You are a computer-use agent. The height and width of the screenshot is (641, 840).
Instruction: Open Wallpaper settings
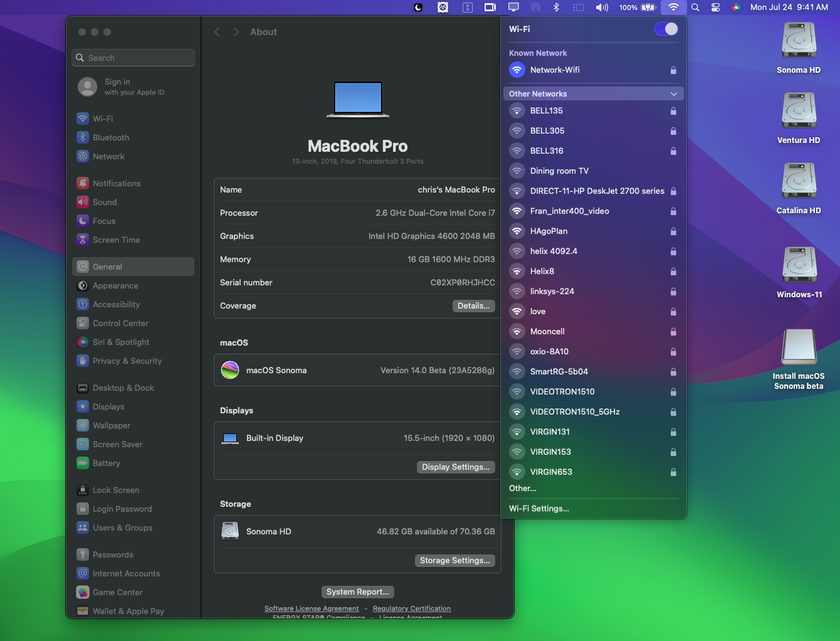[x=133, y=425]
